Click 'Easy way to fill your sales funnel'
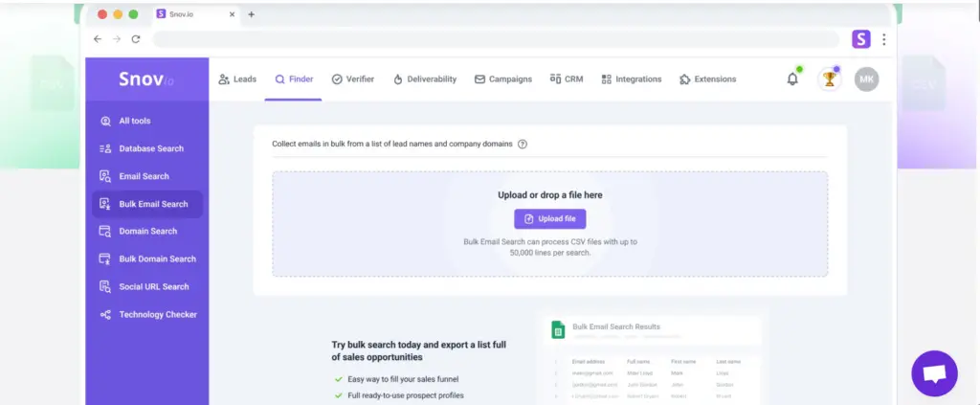The height and width of the screenshot is (405, 980). [403, 379]
